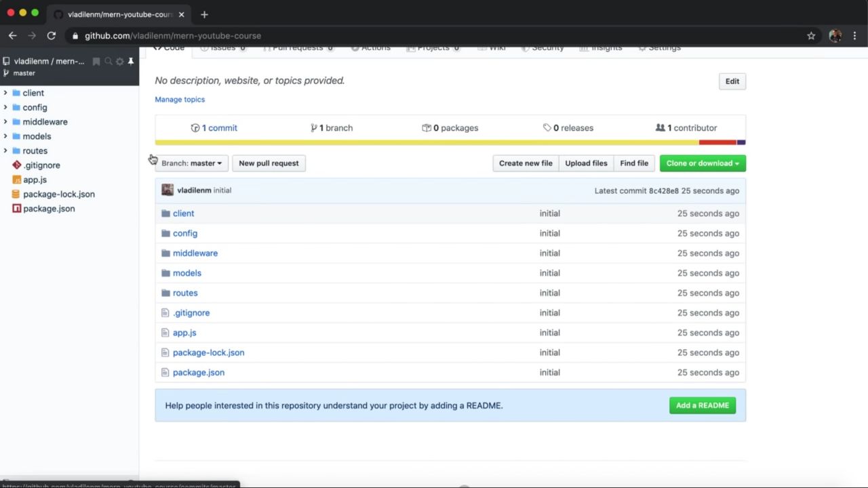Click the package box icon beside 0 packages
Viewport: 868px width, 488px height.
[x=427, y=127]
